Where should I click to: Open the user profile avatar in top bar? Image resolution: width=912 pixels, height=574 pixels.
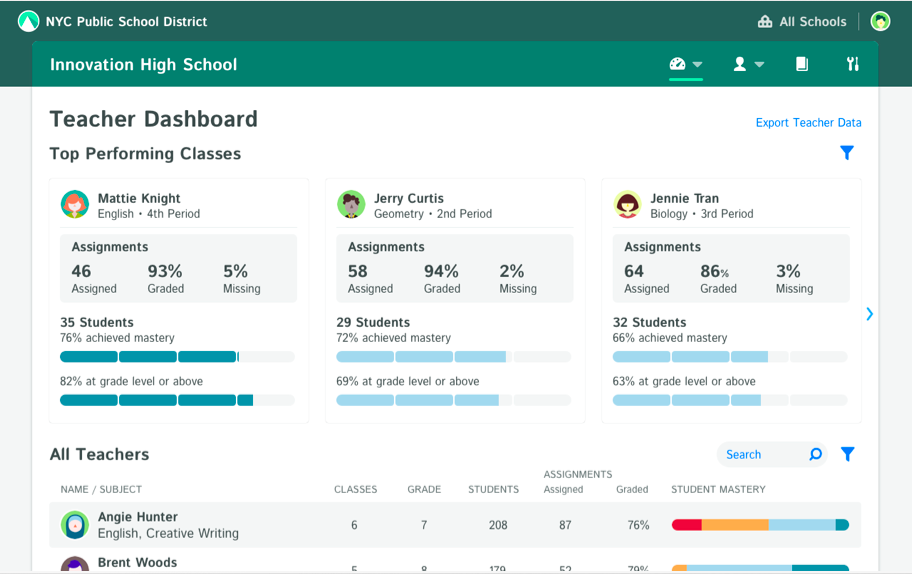(x=880, y=21)
